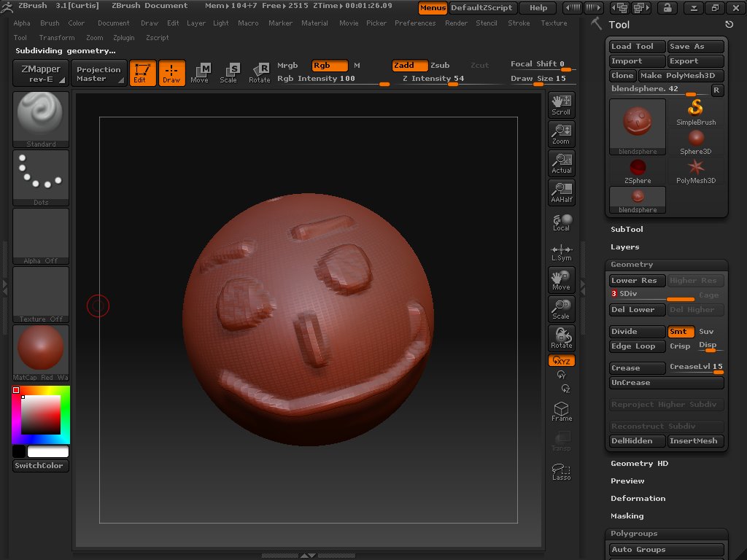The height and width of the screenshot is (560, 747).
Task: Click the Lower Res button
Action: click(x=638, y=281)
